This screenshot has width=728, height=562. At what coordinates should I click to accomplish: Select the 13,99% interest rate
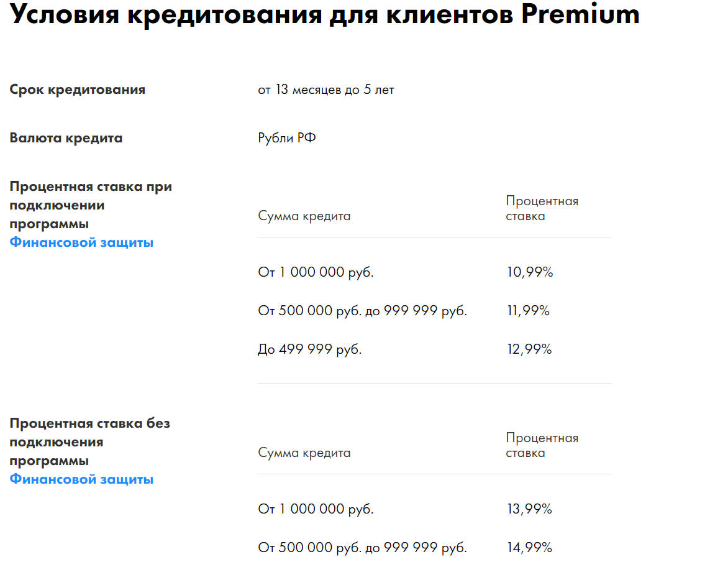coord(530,509)
